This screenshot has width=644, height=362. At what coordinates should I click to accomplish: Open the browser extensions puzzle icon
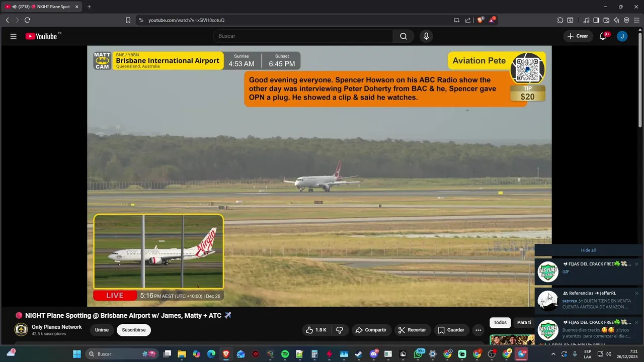(560, 20)
